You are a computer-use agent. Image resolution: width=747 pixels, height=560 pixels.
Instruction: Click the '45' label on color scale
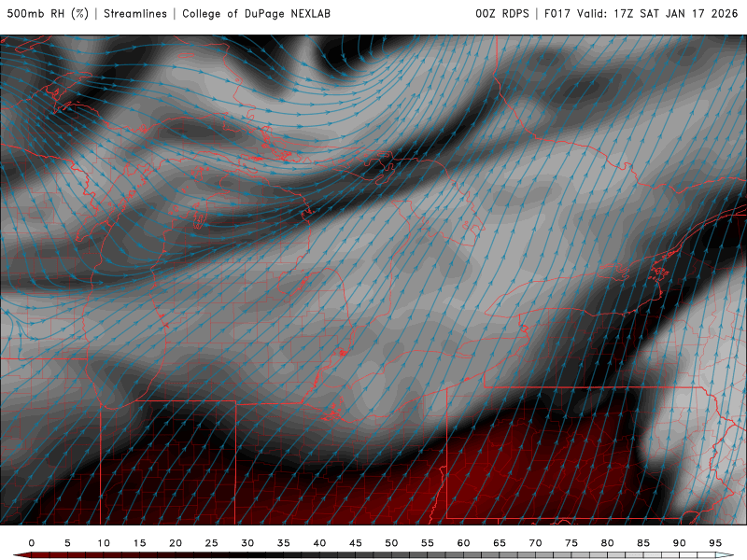[x=356, y=543]
